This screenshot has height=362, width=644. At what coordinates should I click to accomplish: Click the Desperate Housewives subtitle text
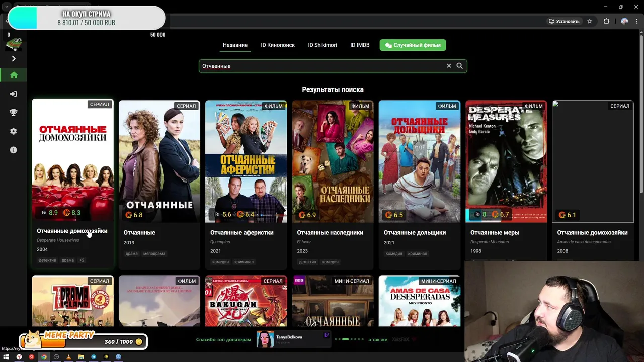point(58,240)
